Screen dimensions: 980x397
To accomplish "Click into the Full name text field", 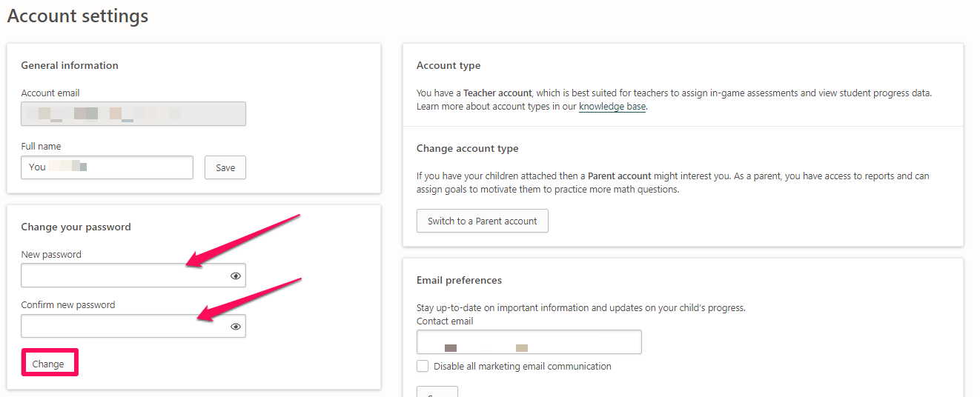I will 107,167.
